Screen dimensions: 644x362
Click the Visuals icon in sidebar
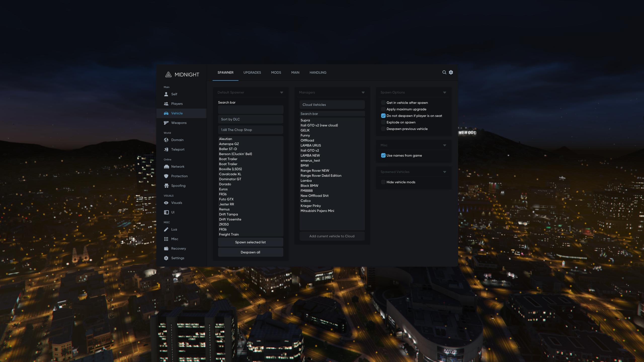tap(166, 203)
